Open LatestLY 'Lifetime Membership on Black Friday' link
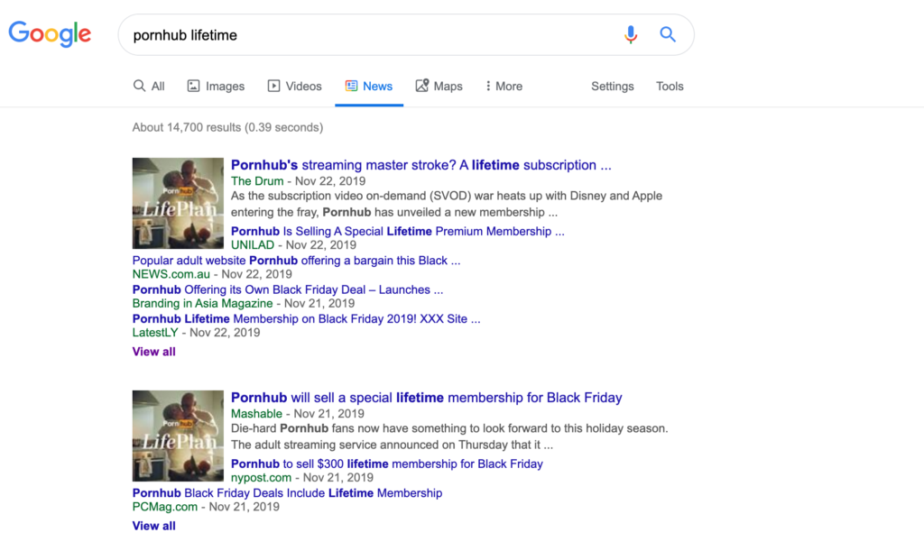Screen dimensions: 924x560 [x=307, y=318]
